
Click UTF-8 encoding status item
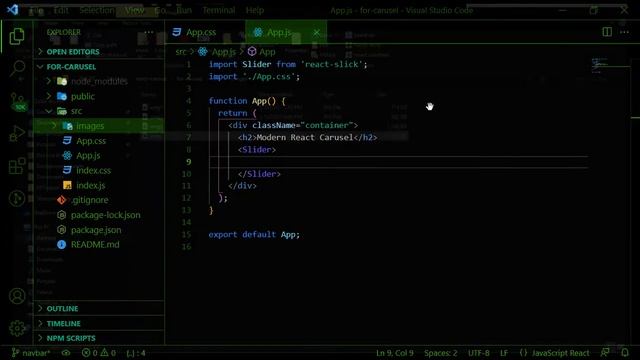pyautogui.click(x=478, y=353)
